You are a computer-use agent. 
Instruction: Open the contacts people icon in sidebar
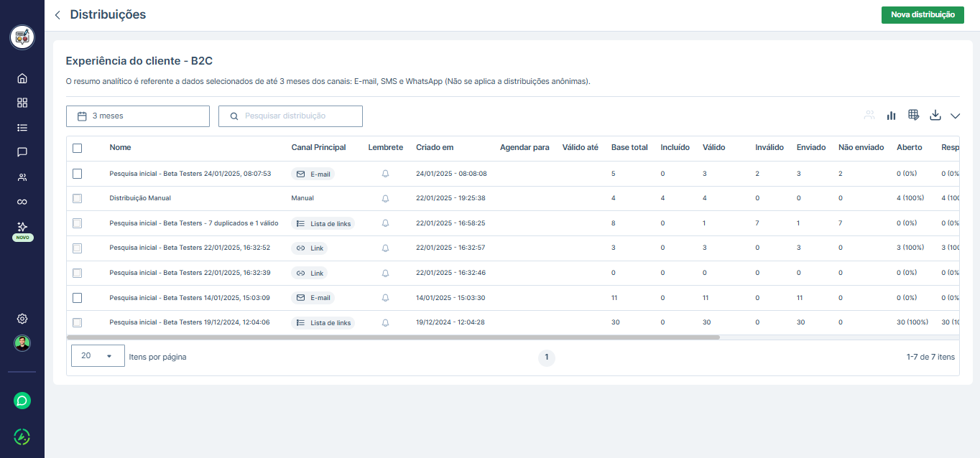22,177
